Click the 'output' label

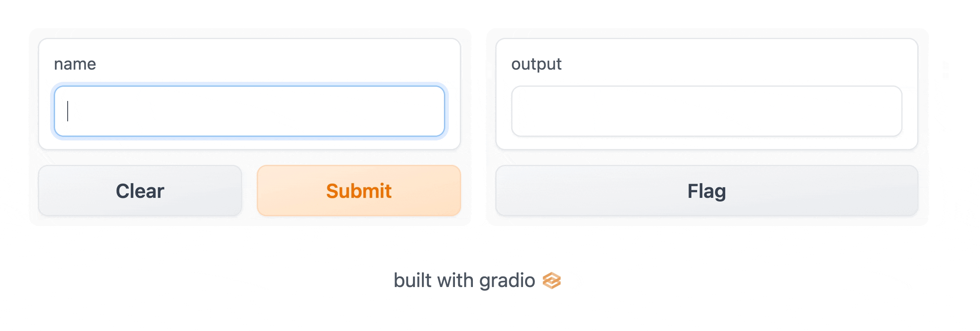click(536, 64)
